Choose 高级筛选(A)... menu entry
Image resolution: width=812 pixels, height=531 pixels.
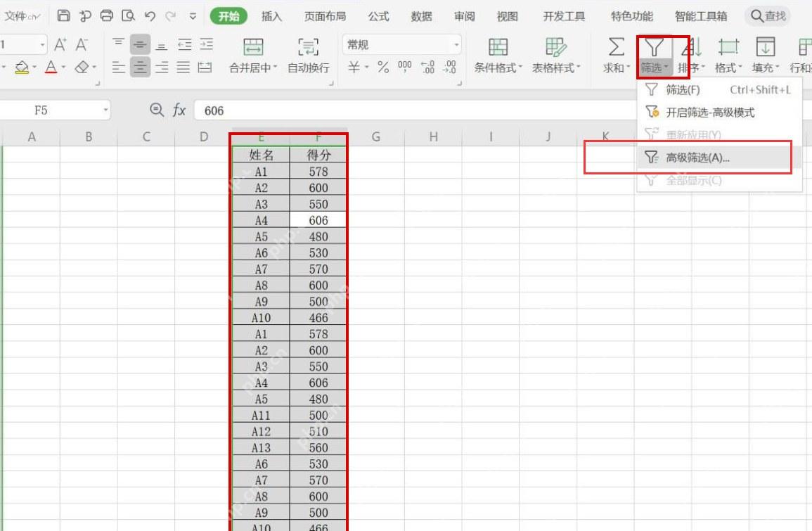coord(719,158)
